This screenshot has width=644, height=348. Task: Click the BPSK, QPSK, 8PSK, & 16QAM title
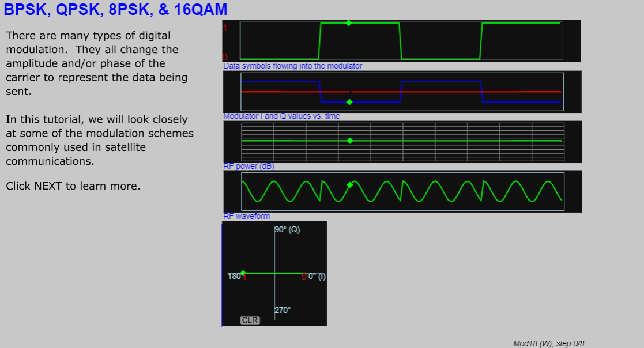115,10
